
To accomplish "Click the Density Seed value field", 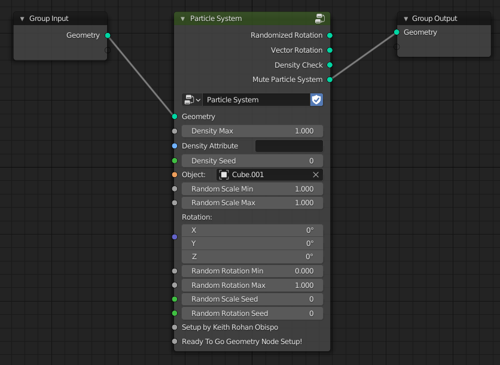I will pos(252,161).
